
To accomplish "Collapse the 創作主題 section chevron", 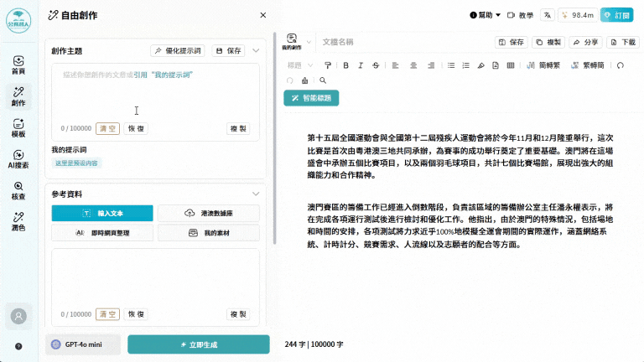I will coord(256,50).
